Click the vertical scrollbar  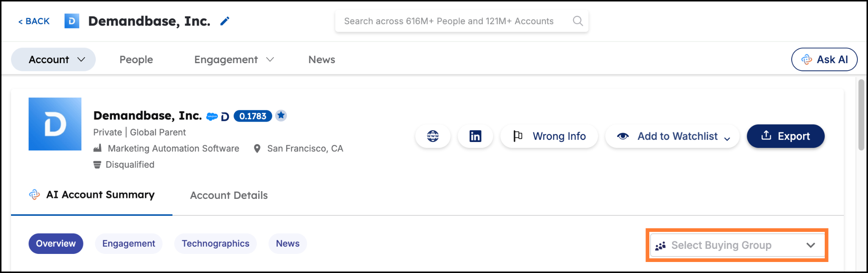pos(861,114)
